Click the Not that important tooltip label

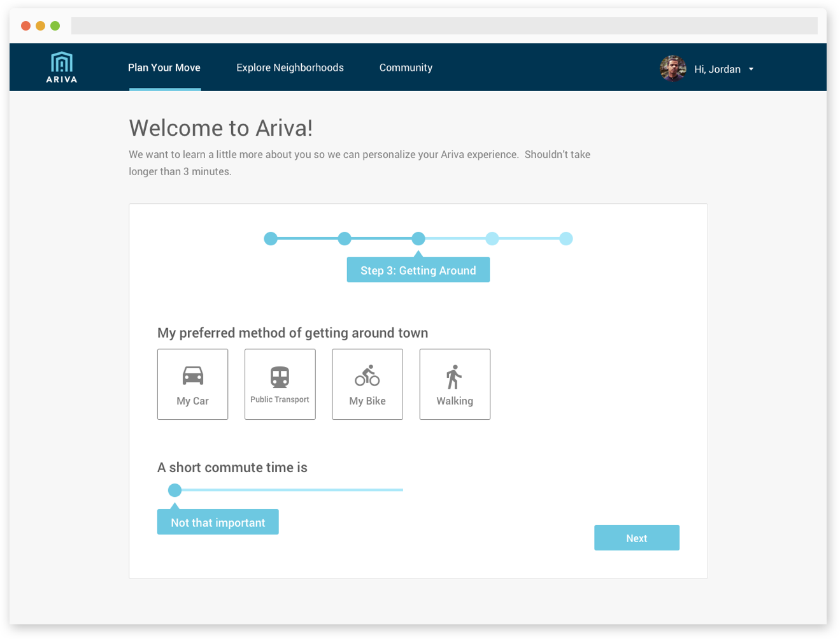click(218, 522)
